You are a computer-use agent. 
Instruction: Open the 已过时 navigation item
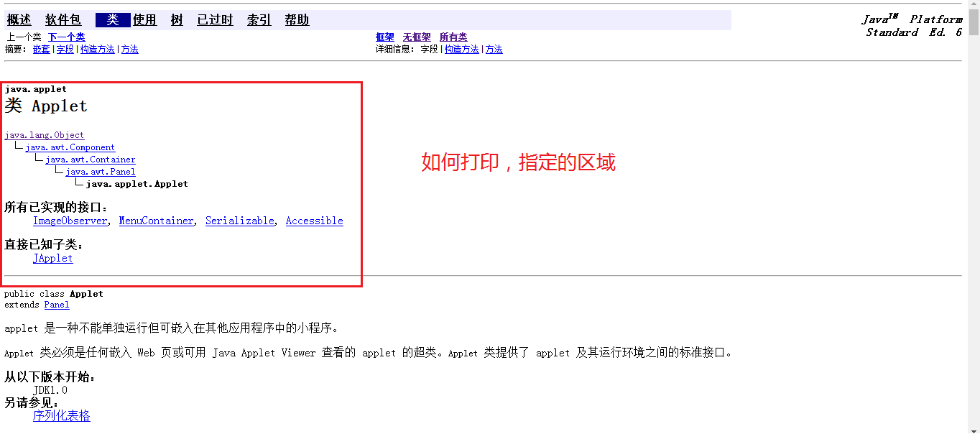coord(216,20)
